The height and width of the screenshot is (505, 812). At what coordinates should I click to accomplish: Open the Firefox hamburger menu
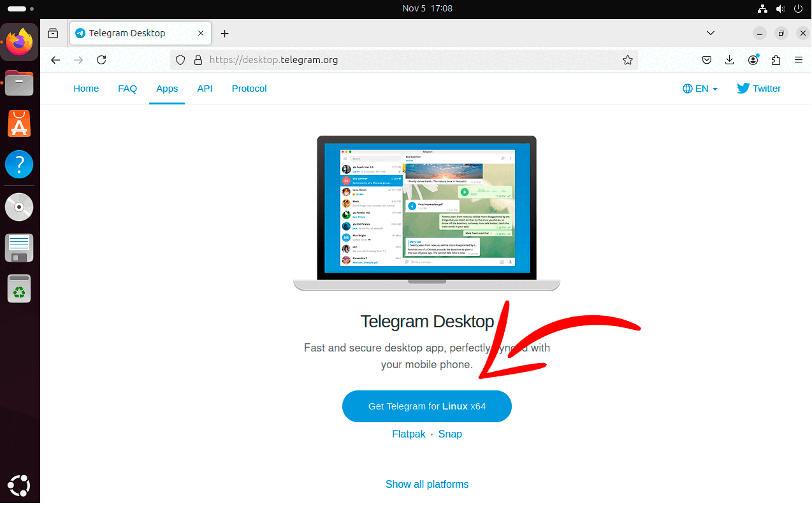point(799,60)
